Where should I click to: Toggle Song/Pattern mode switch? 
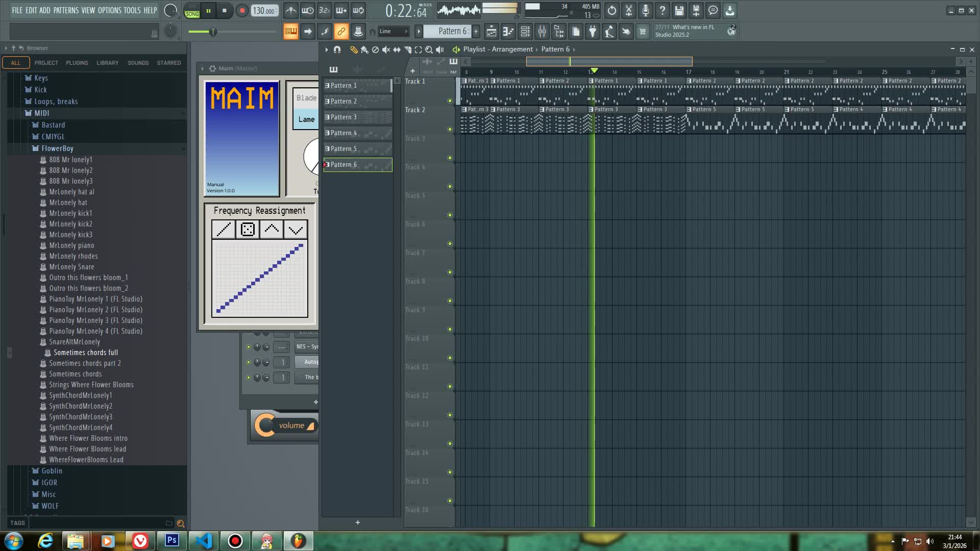pos(192,11)
